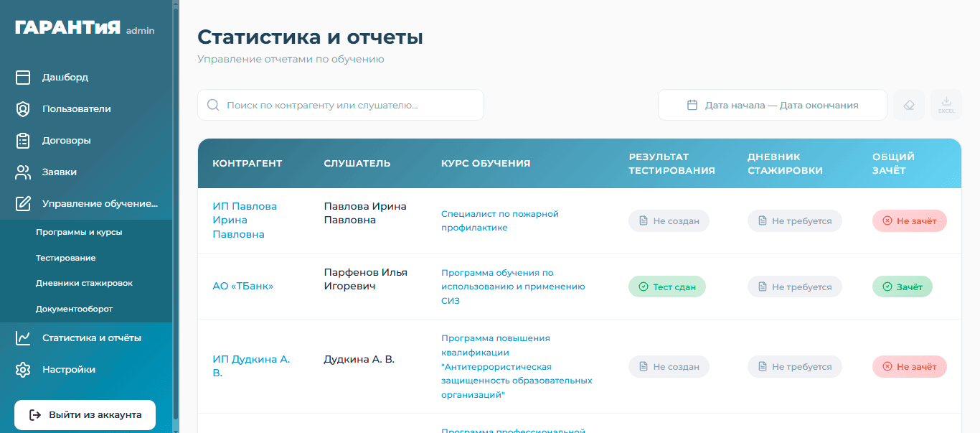Click the sidebar vertical scrollbar

coord(175,215)
